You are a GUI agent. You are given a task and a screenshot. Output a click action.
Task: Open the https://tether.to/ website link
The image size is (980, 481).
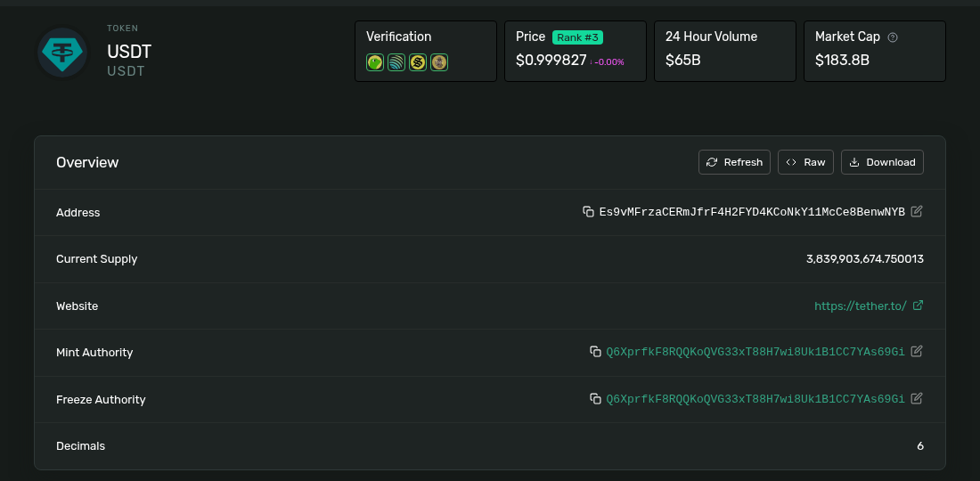[x=860, y=306]
